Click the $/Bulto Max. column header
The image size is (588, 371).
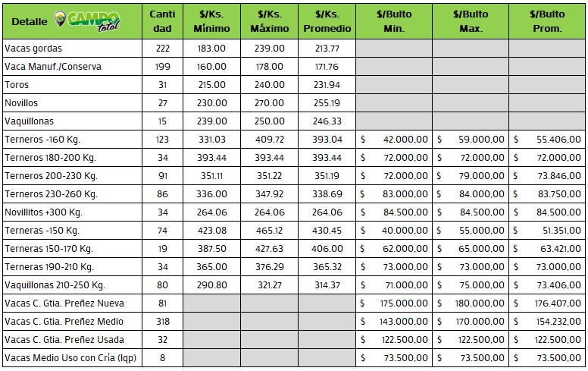470,21
